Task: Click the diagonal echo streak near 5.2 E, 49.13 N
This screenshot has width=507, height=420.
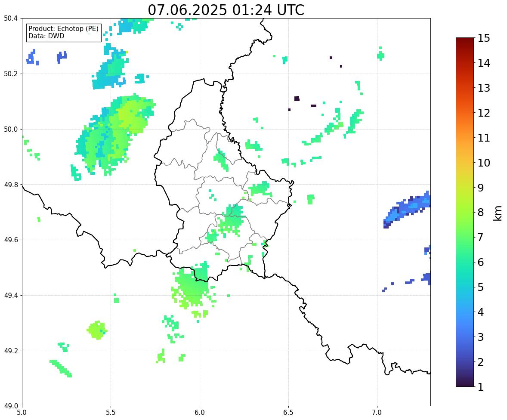Action: click(61, 368)
